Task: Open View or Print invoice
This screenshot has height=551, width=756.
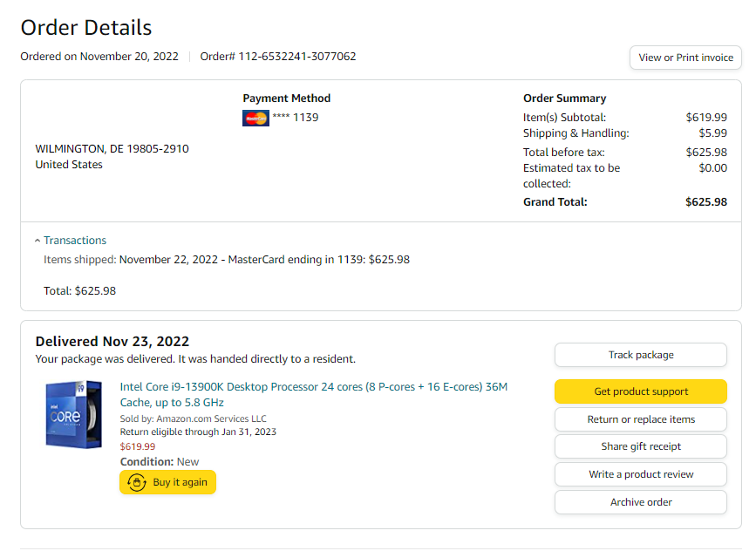Action: [685, 58]
